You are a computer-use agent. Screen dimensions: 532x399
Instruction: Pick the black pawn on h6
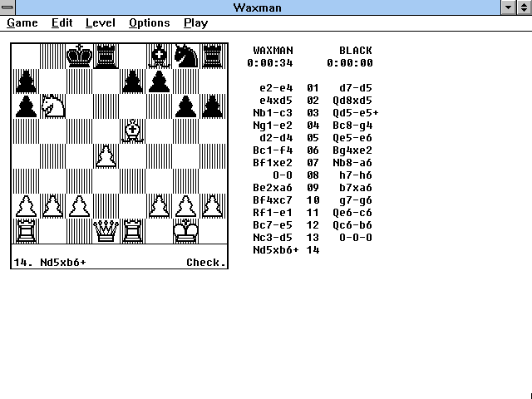point(213,106)
